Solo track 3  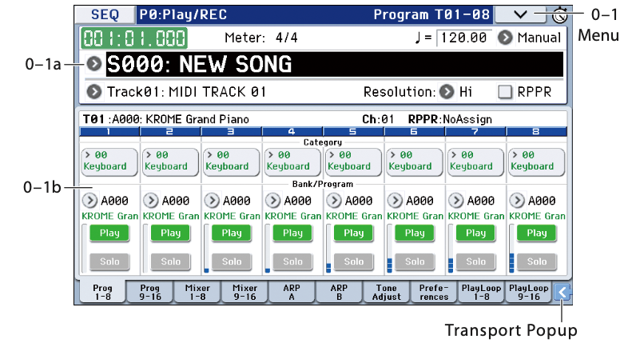tap(232, 261)
